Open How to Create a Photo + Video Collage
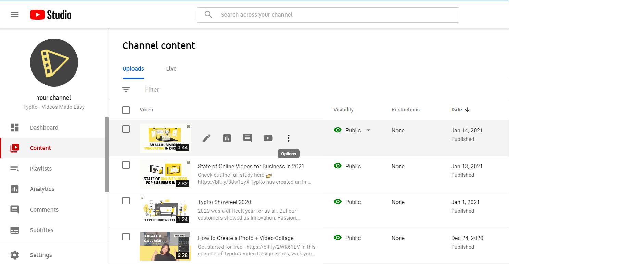The height and width of the screenshot is (264, 644). tap(245, 238)
